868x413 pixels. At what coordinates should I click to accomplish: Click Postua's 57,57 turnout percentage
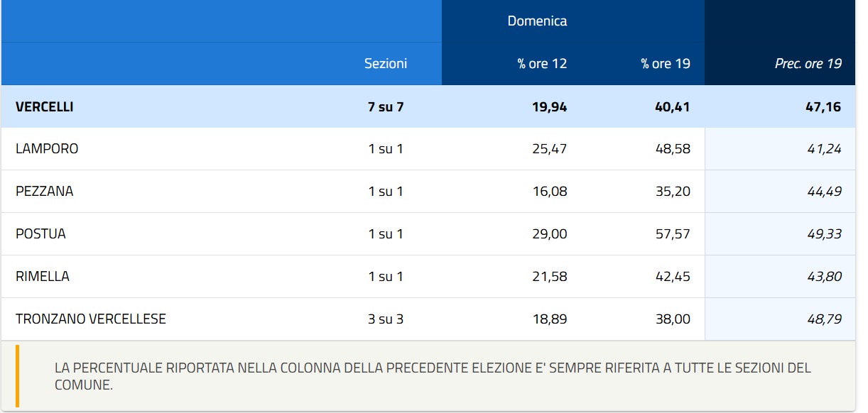[x=673, y=234]
